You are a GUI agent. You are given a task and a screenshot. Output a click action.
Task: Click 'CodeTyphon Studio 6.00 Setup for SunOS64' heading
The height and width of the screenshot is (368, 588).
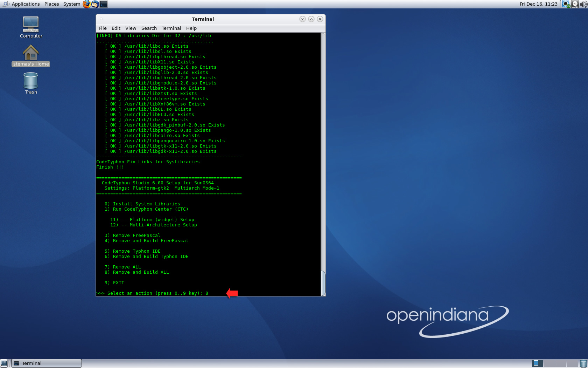coord(157,183)
